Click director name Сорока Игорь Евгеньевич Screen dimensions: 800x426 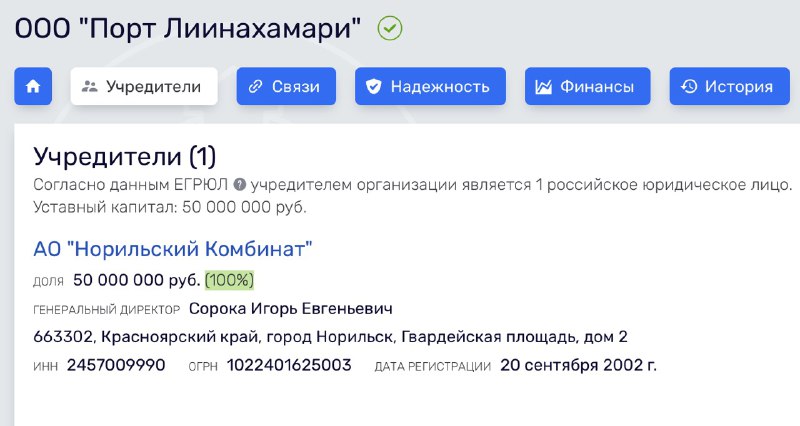[291, 309]
